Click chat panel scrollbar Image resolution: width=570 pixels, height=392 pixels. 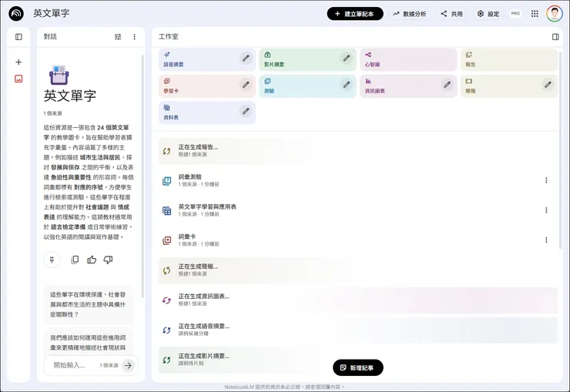(x=142, y=176)
